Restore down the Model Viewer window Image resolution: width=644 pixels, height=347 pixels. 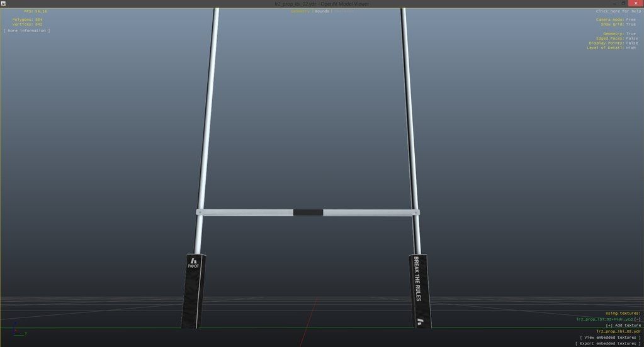click(x=623, y=3)
